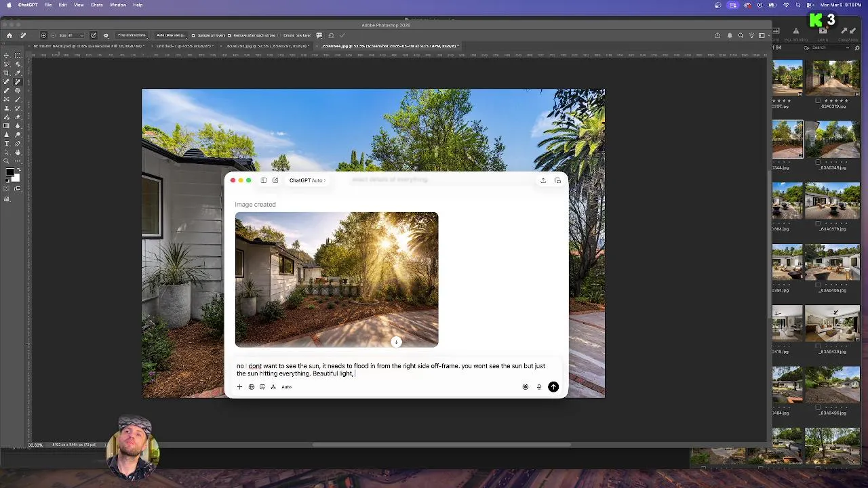Toggle Remove after each stroke checkbox
868x488 pixels.
[x=229, y=35]
